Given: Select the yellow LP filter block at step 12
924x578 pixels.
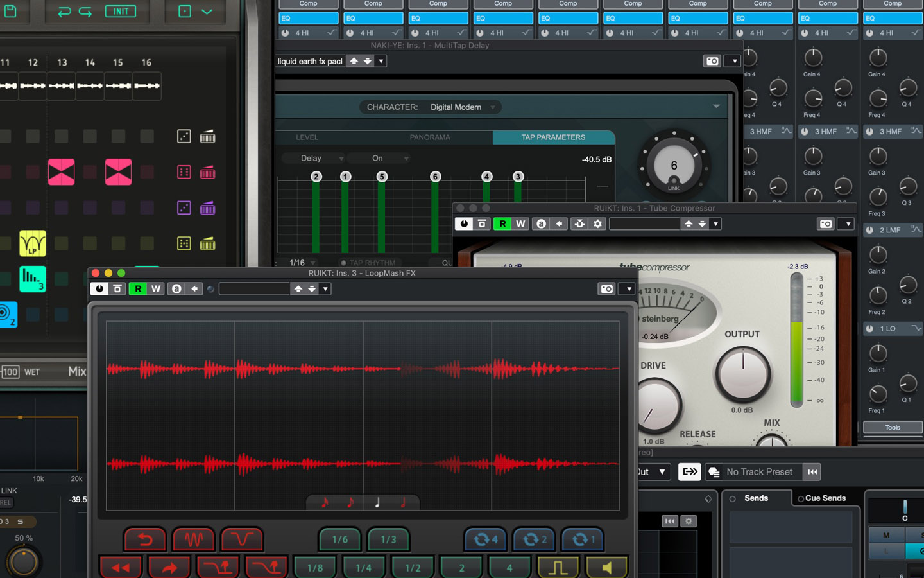Looking at the screenshot, I should (x=33, y=243).
